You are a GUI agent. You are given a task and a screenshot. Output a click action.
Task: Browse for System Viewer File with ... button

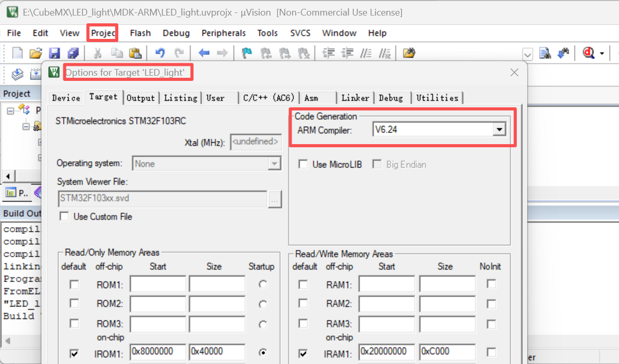[x=274, y=199]
